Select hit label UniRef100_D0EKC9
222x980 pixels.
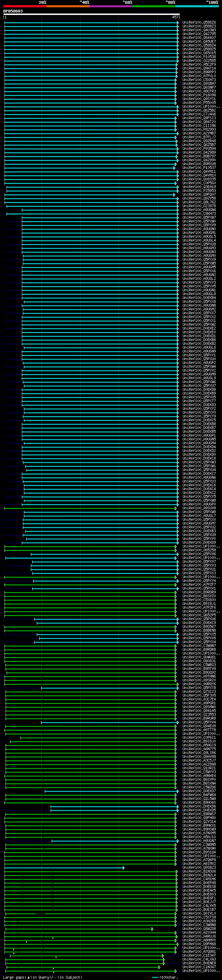(x=199, y=623)
